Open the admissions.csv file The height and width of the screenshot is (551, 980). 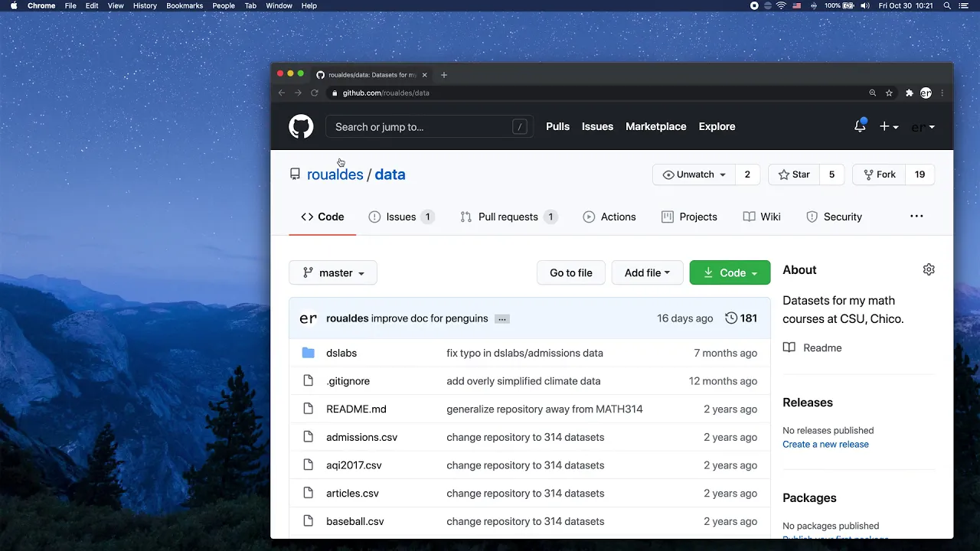click(x=361, y=437)
